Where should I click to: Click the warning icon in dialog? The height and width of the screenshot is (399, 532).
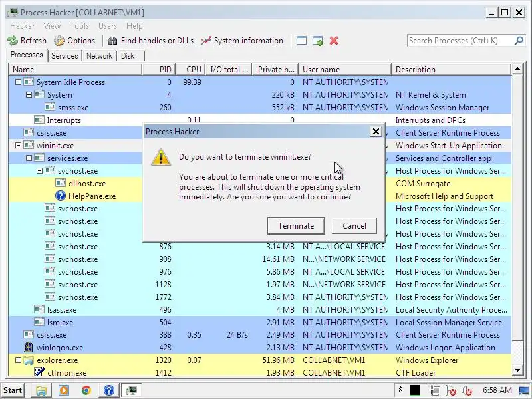click(161, 157)
